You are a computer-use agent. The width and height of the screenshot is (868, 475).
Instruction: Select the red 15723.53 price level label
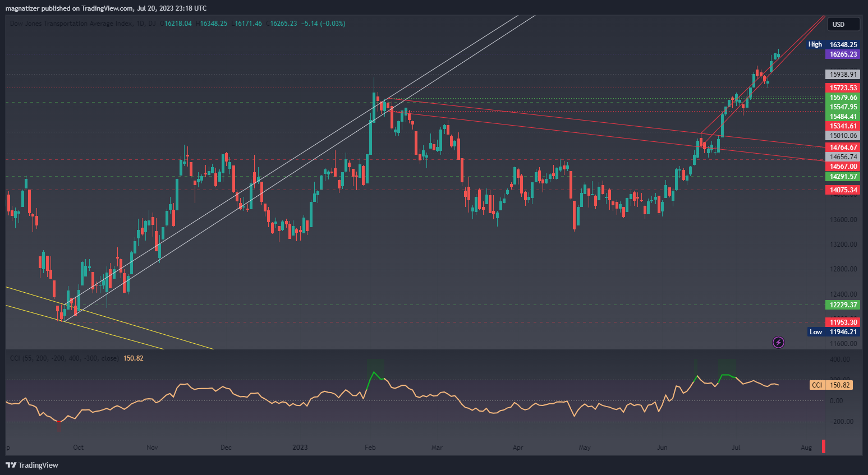[843, 88]
